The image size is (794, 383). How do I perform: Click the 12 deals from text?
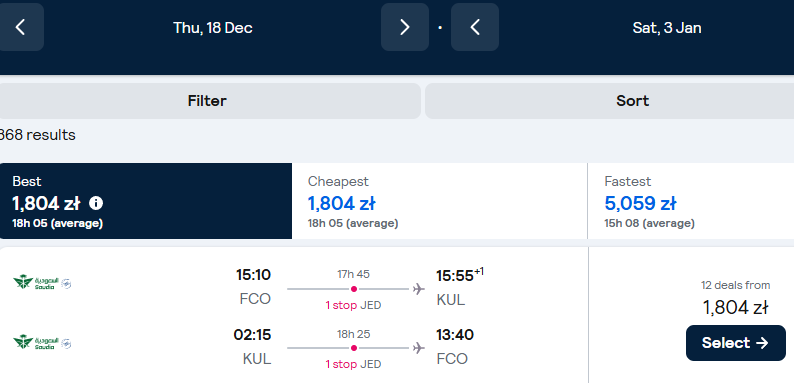[735, 285]
